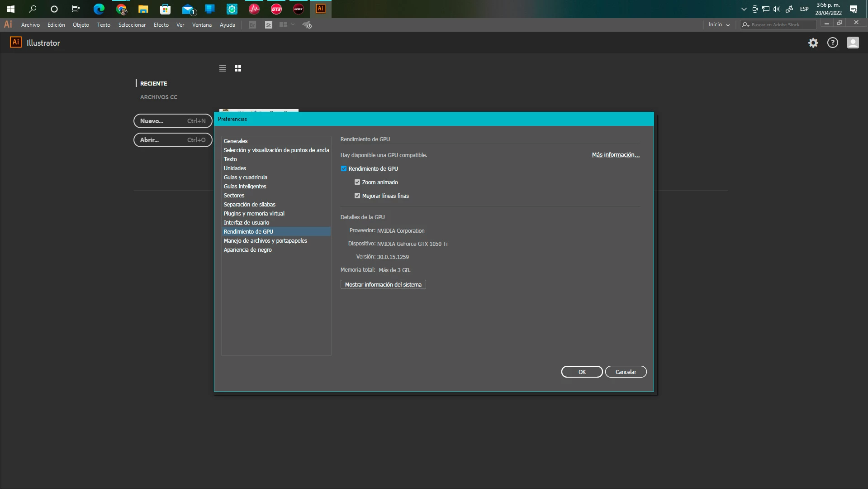Select Selección y visualización de puntos de ancla

coord(276,150)
